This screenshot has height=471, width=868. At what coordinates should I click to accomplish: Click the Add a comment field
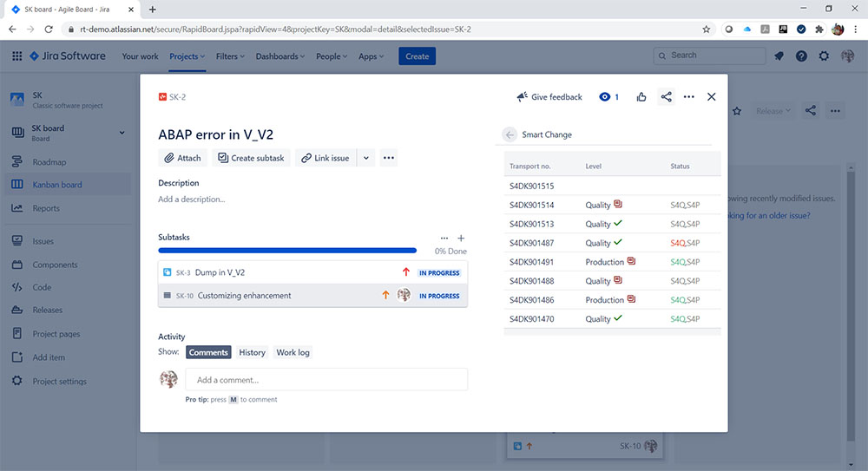click(326, 380)
